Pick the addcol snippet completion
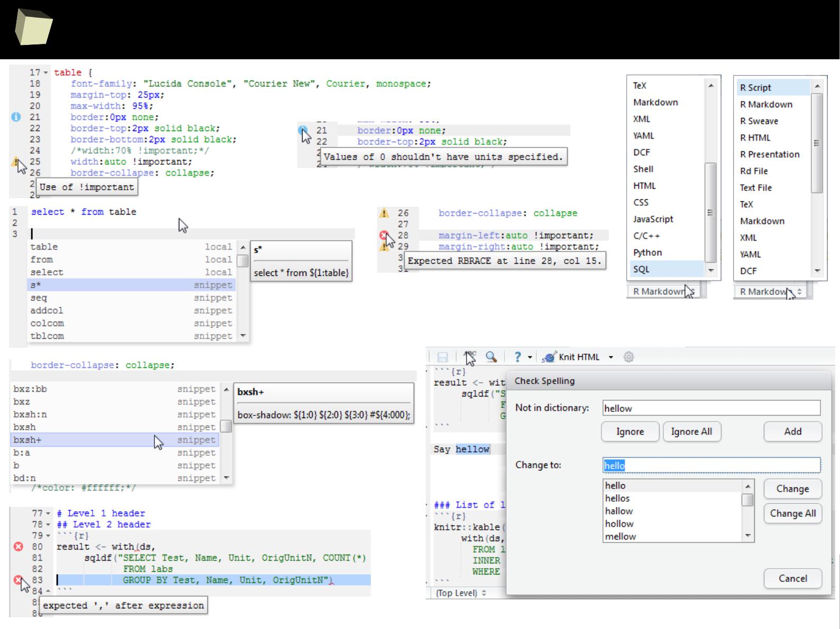Viewport: 840px width, 629px height. [131, 310]
